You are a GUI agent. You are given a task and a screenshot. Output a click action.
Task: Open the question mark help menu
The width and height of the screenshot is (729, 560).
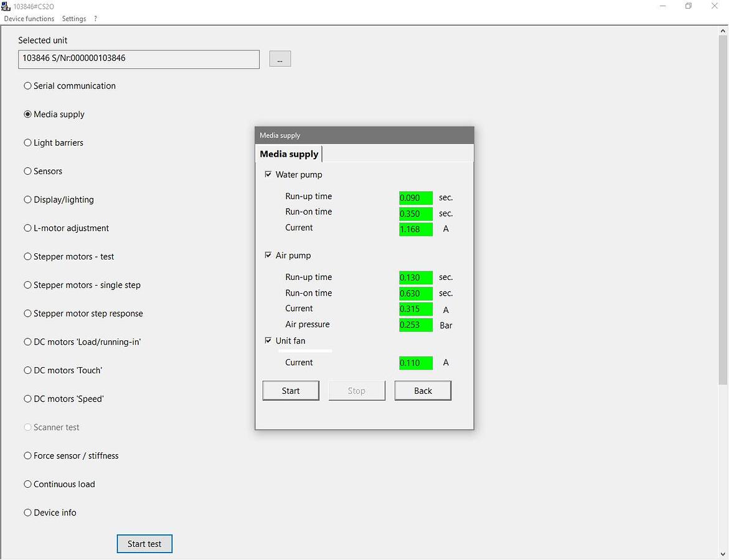95,19
